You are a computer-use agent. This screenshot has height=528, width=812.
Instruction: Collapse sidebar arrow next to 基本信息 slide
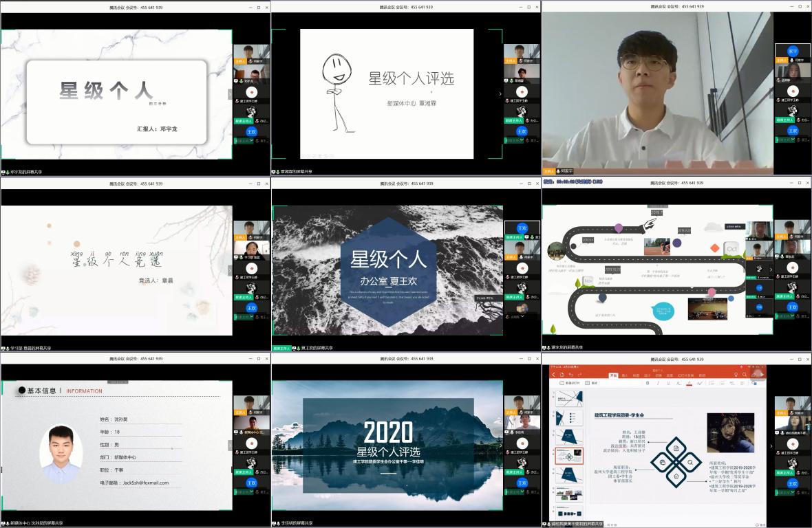(x=230, y=445)
